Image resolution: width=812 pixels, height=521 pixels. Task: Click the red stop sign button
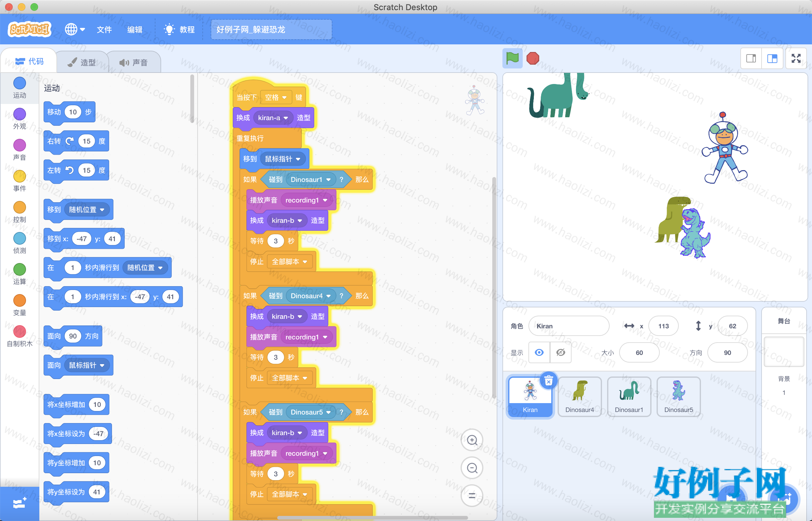pos(533,59)
